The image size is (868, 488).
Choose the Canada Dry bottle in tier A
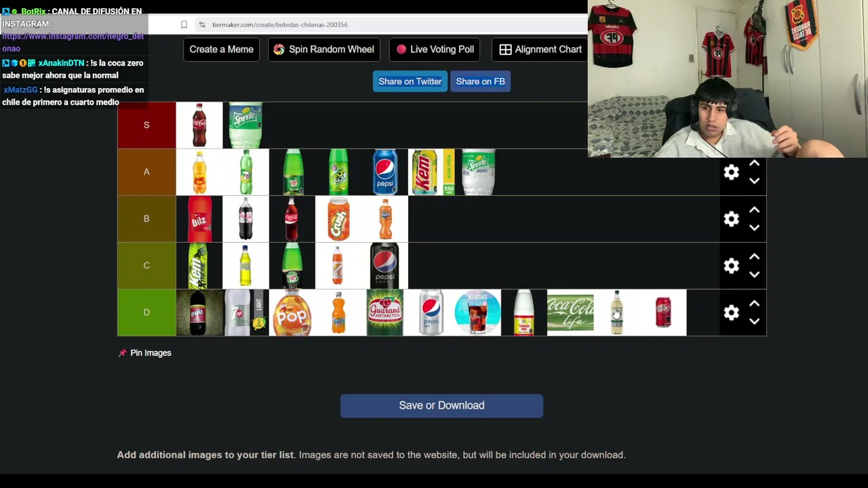coord(292,172)
